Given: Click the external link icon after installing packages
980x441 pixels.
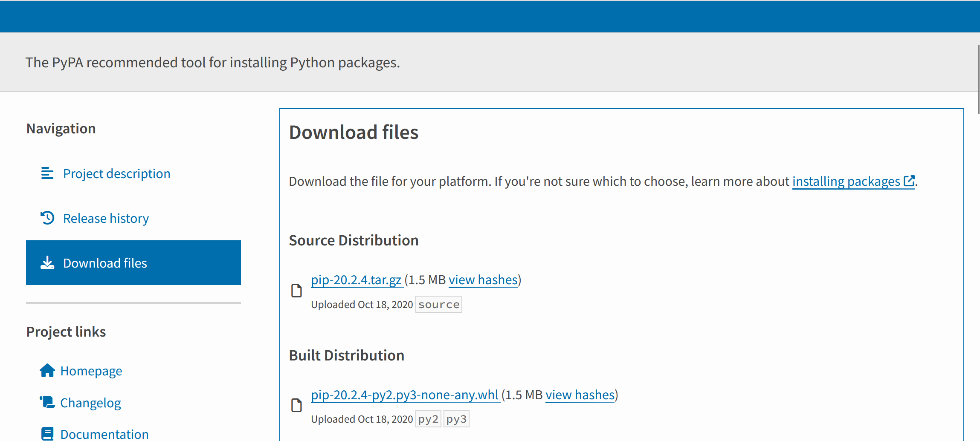Looking at the screenshot, I should click(x=909, y=181).
